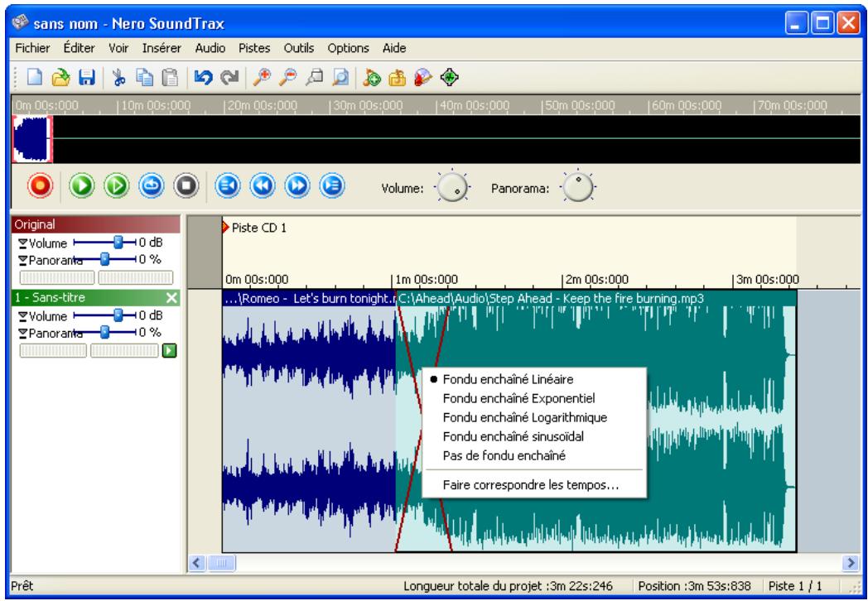Open the Voir menu
868x601 pixels.
(118, 48)
